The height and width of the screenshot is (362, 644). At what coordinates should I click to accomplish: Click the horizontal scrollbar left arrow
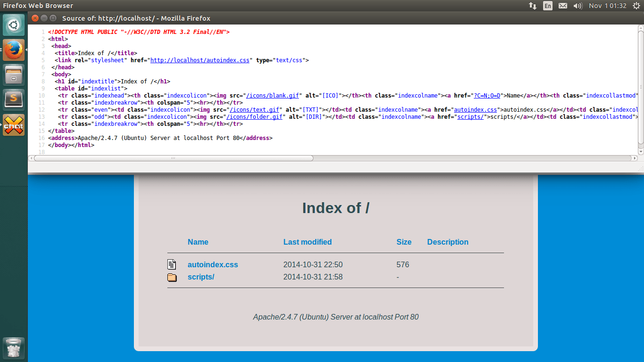tap(31, 158)
